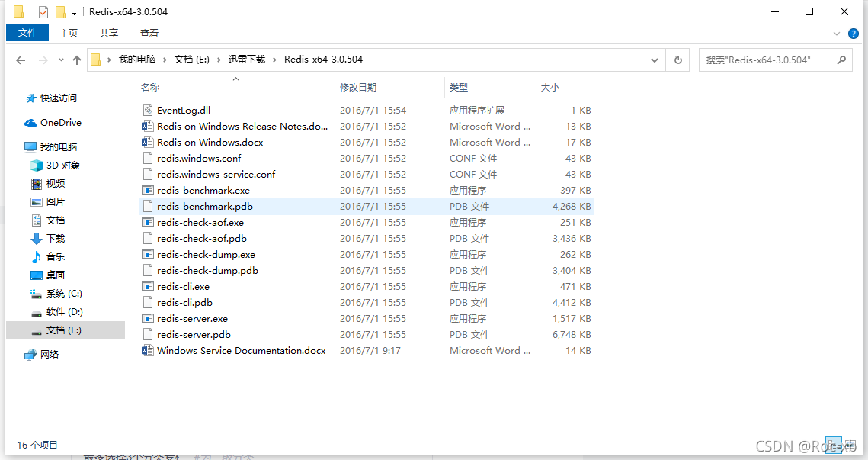This screenshot has height=460, width=868.
Task: Go up one folder level arrow
Action: (77, 60)
